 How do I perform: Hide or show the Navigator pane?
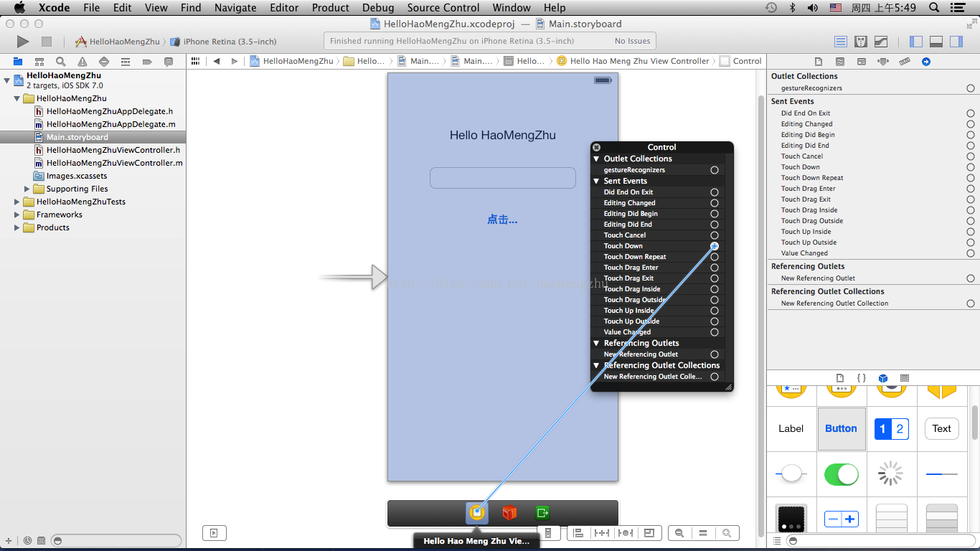tap(916, 42)
